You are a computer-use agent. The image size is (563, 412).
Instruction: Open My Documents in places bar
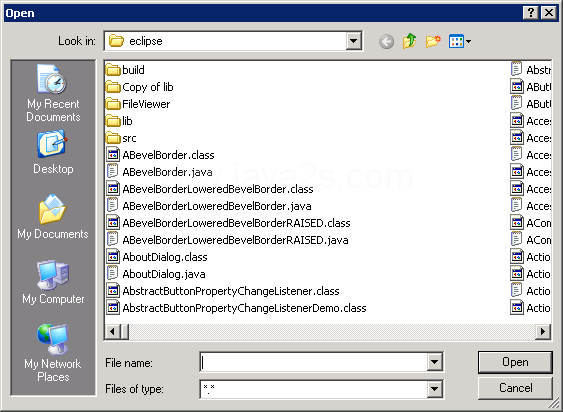coord(53,217)
